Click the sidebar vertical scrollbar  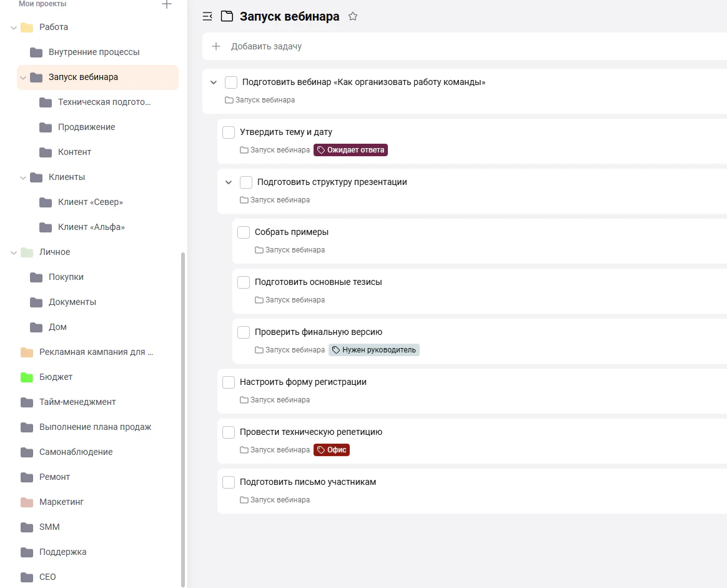pyautogui.click(x=182, y=420)
